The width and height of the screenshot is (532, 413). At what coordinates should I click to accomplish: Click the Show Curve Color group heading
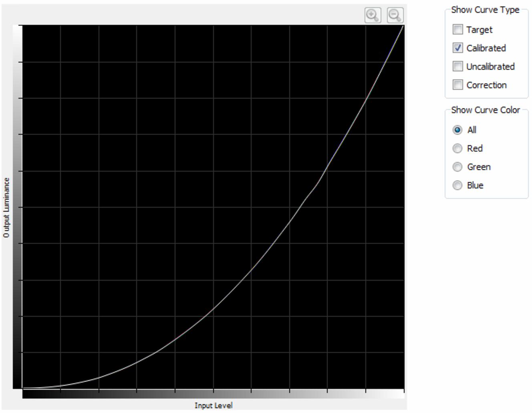click(485, 110)
